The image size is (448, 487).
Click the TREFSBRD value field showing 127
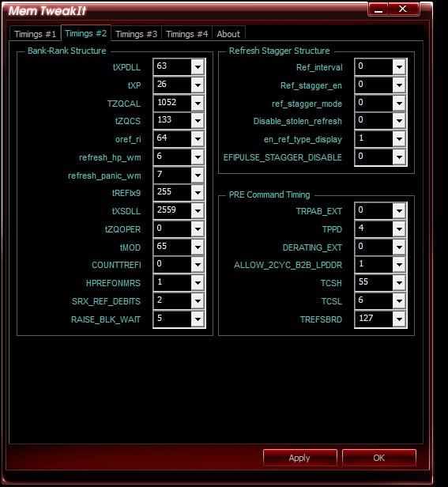(374, 319)
